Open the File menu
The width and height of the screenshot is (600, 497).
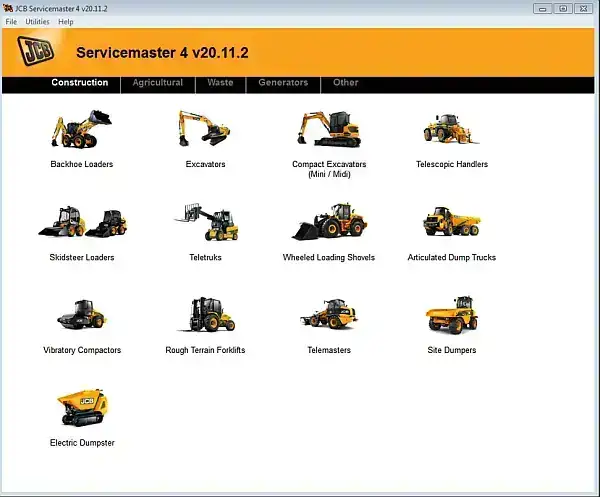coord(11,22)
